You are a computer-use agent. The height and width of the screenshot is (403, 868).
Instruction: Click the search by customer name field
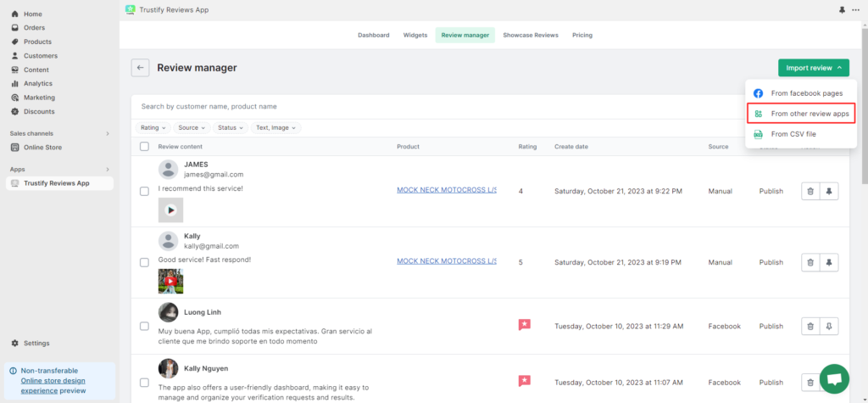click(437, 106)
